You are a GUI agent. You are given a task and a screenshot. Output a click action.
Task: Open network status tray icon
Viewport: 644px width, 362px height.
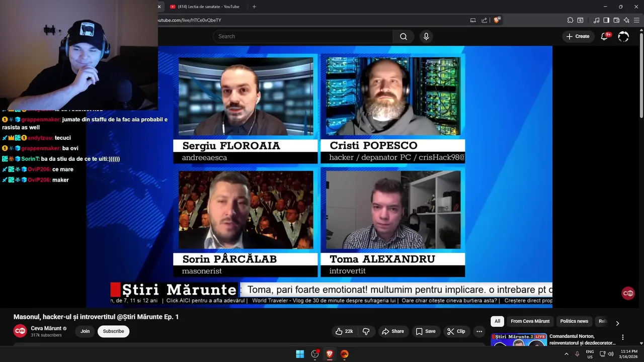(603, 354)
